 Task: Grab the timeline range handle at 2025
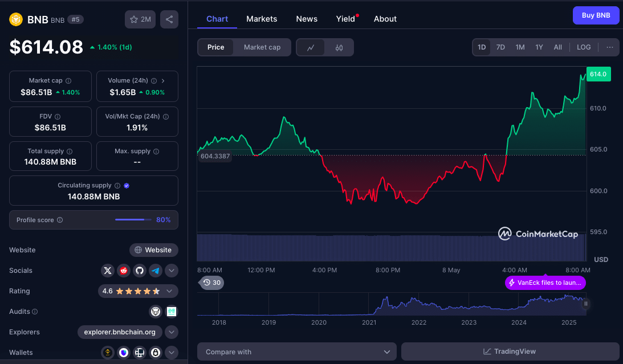tap(585, 304)
